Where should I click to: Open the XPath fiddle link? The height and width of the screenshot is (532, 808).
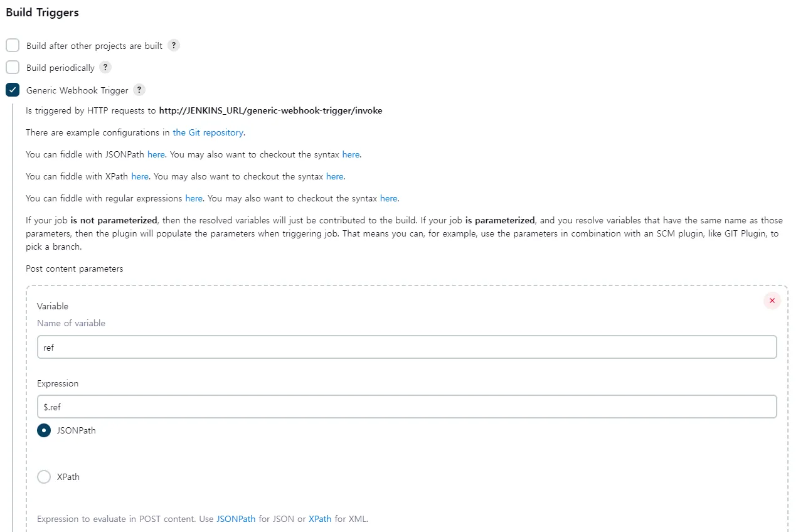139,176
